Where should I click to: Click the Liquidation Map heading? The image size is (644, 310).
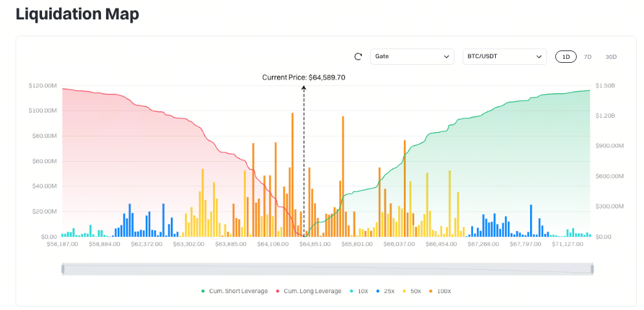[x=77, y=14]
